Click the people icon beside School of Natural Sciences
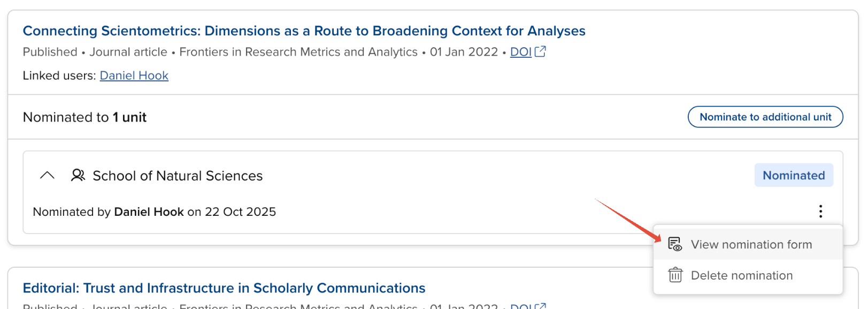 click(x=78, y=175)
